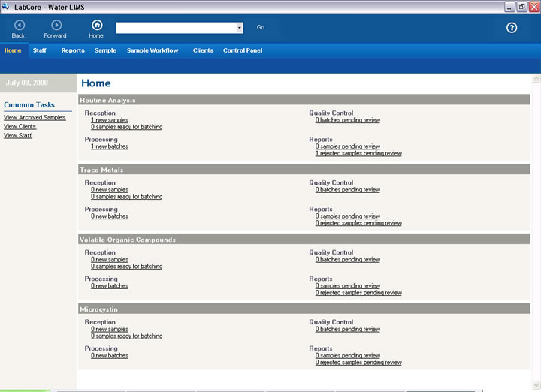Open View Archived Samples link
The image size is (541, 392).
[x=35, y=118]
